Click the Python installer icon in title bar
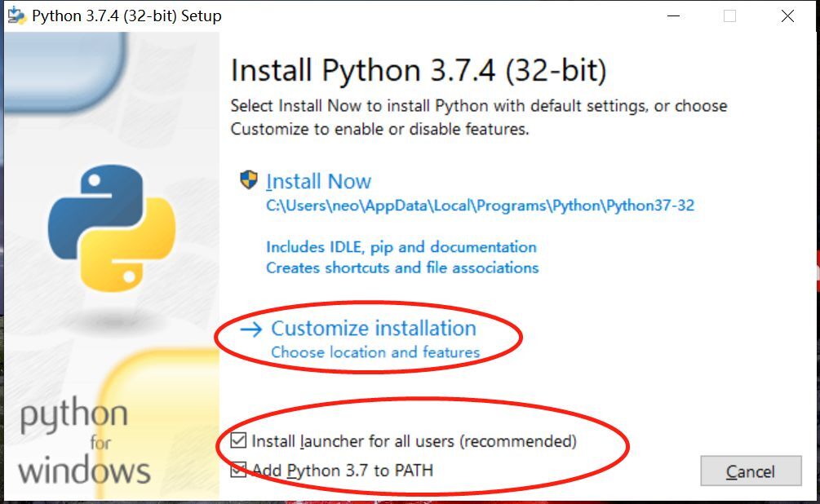Viewport: 820px width, 504px height. point(16,15)
